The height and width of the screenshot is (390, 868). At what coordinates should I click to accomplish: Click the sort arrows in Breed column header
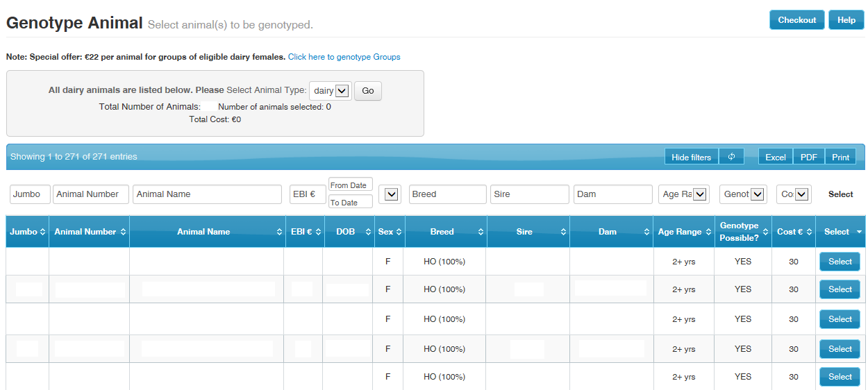pos(481,232)
